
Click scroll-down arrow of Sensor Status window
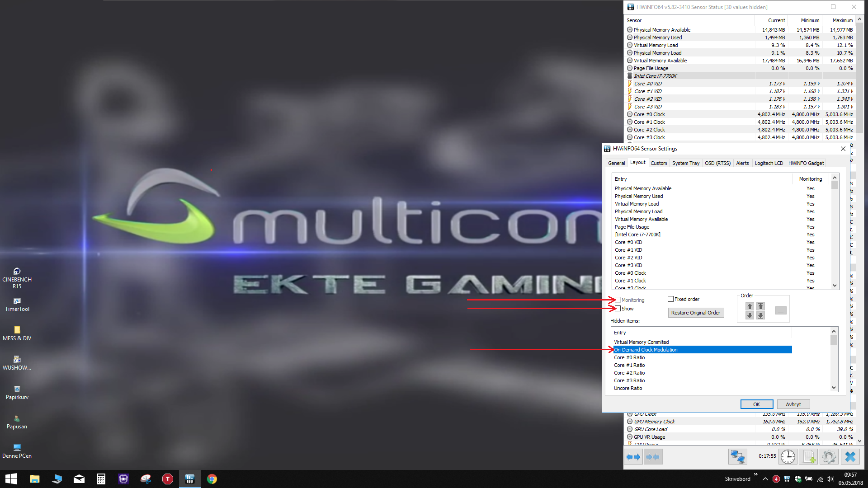click(x=859, y=441)
